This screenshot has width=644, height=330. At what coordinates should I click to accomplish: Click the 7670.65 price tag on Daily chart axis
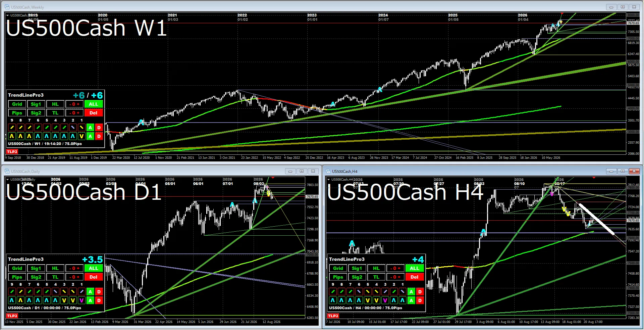312,197
